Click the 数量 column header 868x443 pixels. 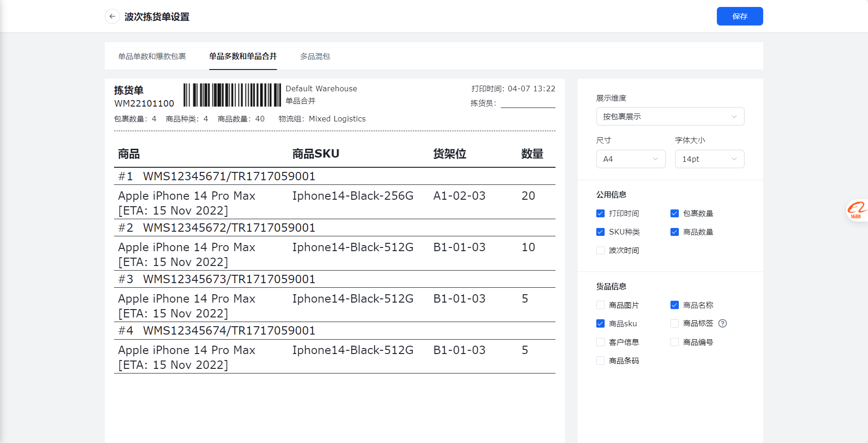(x=532, y=154)
